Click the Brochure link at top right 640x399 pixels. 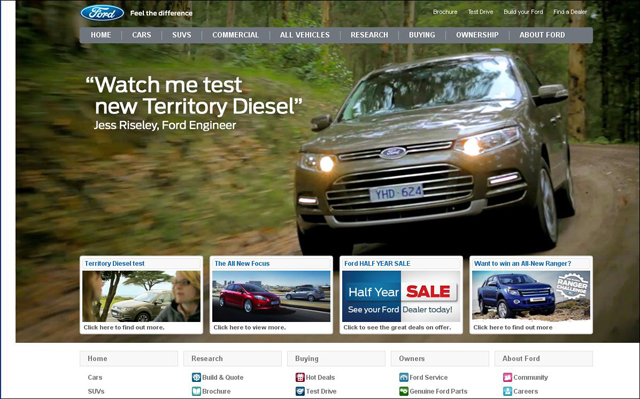[445, 12]
